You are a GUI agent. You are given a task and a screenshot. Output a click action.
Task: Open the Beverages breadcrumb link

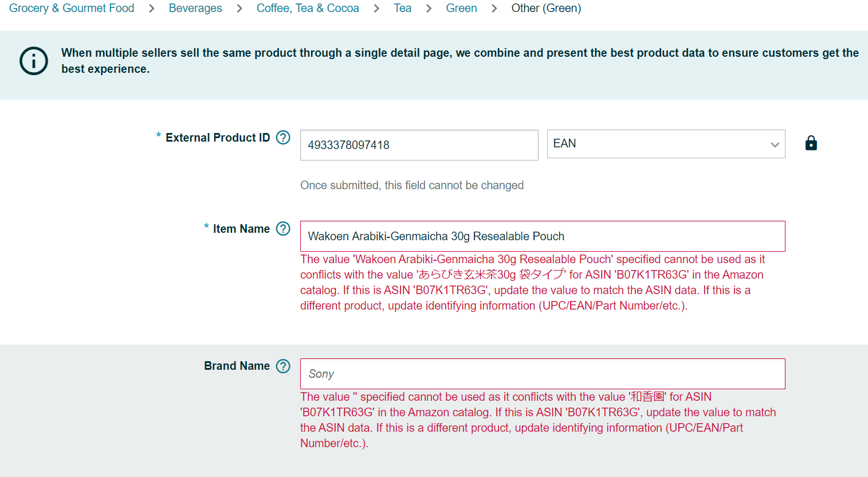pyautogui.click(x=195, y=8)
